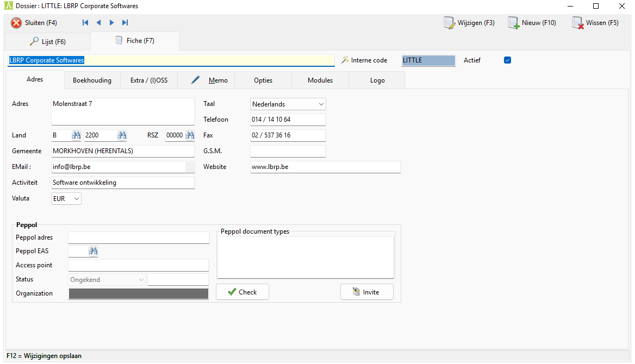Click the magnifier icon on Lijst tab
Image resolution: width=635 pixels, height=364 pixels.
pyautogui.click(x=34, y=41)
